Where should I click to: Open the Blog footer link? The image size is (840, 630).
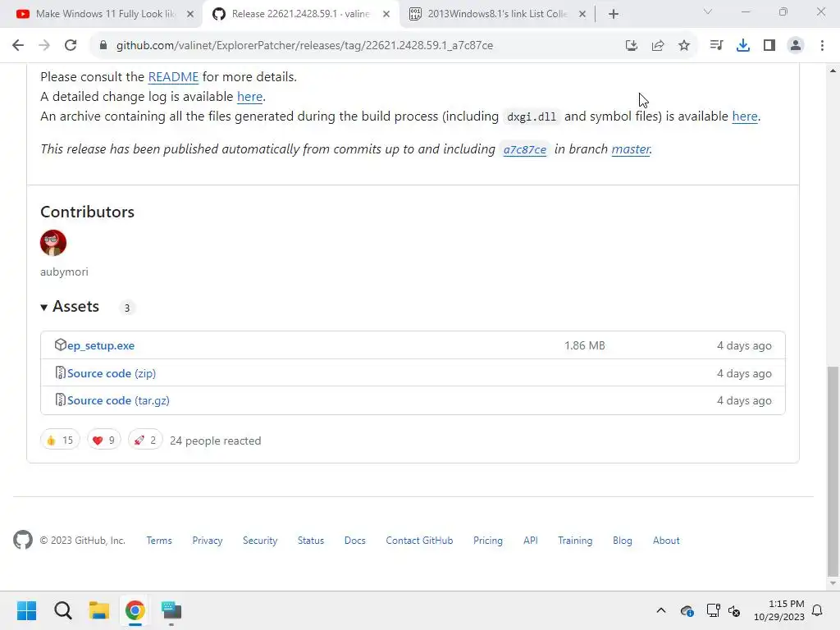[x=623, y=541]
